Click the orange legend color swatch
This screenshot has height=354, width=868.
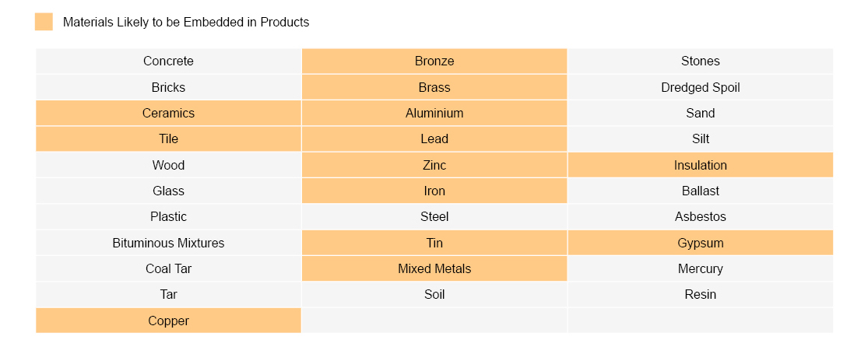pos(44,22)
